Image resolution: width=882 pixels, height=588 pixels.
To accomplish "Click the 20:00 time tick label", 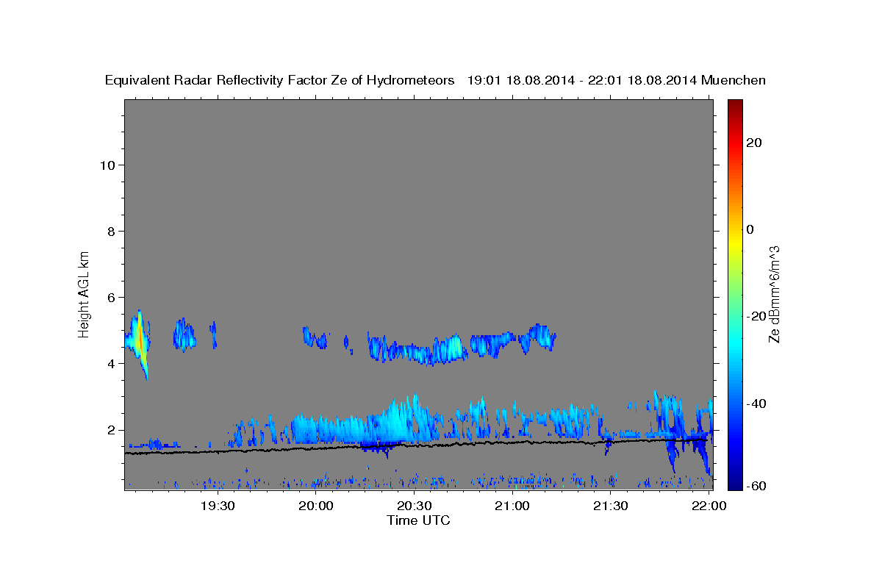I will (x=317, y=506).
